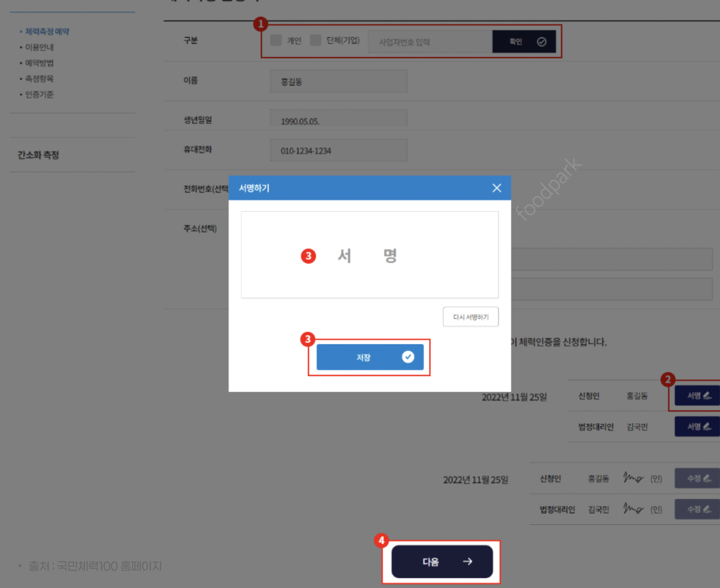Viewport: 720px width, 588px height.
Task: Open 이용안내 sidebar menu
Action: pos(39,47)
